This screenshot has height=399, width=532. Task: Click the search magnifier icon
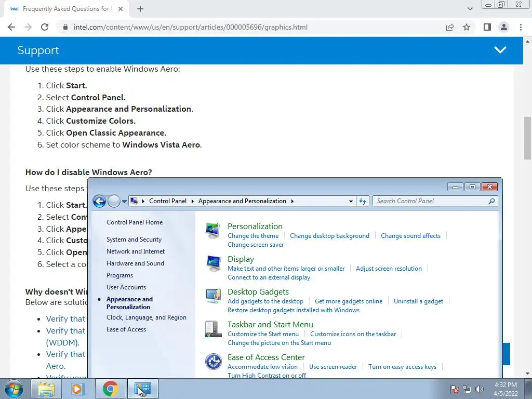click(x=491, y=201)
